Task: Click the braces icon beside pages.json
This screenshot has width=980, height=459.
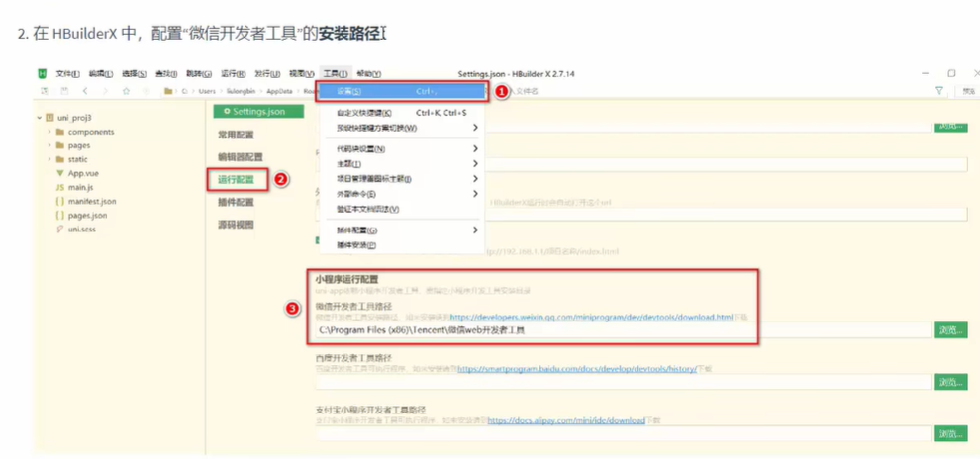Action: coord(60,215)
